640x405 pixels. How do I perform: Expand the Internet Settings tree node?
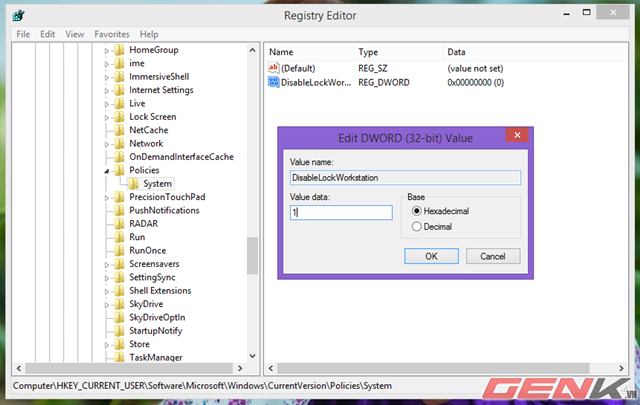pyautogui.click(x=108, y=90)
